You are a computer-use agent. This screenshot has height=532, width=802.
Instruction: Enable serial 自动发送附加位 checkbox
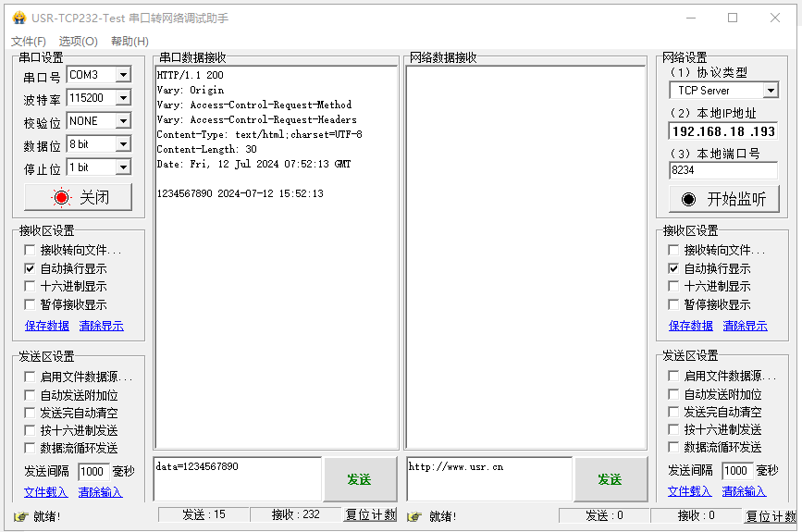point(30,395)
